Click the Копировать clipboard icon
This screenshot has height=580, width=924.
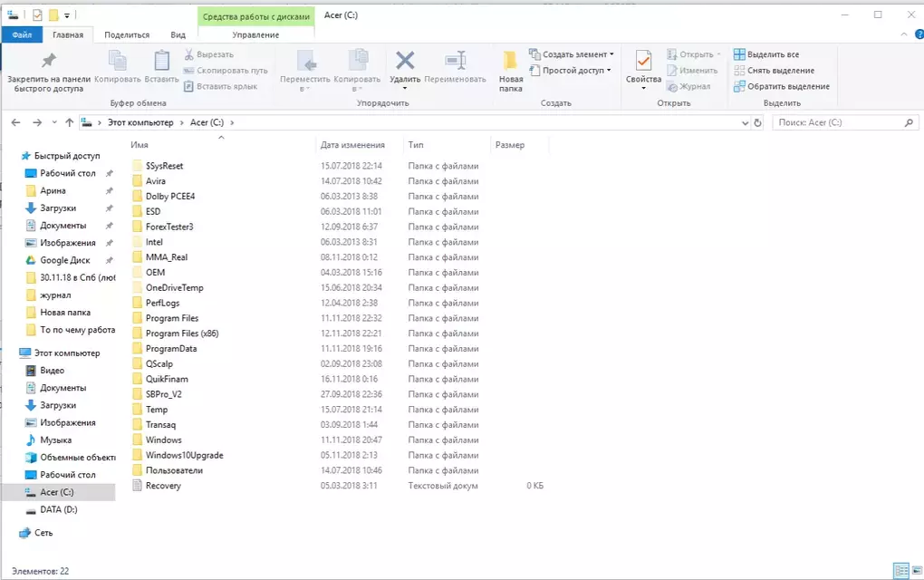pyautogui.click(x=117, y=61)
